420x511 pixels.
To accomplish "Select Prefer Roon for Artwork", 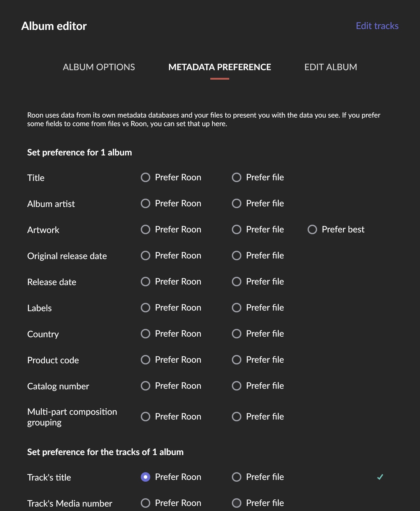I will pyautogui.click(x=146, y=229).
